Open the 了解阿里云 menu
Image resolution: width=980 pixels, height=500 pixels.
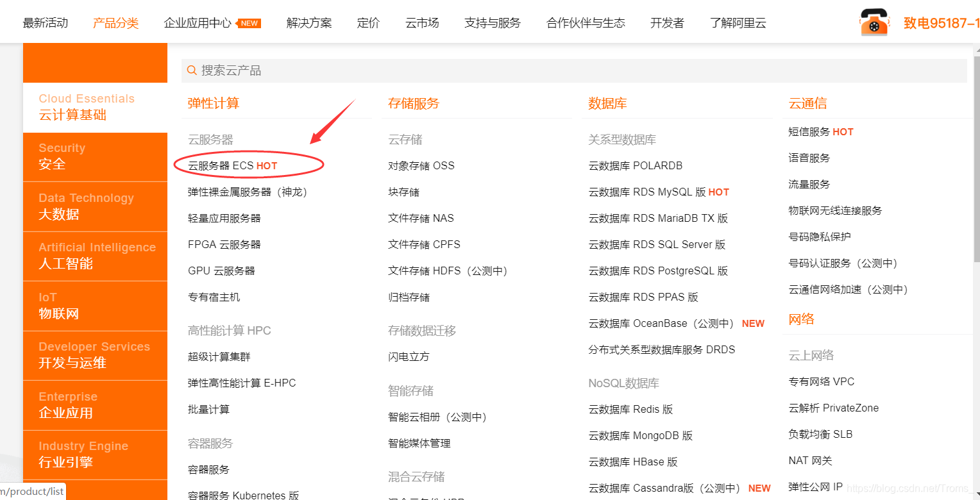click(x=738, y=23)
